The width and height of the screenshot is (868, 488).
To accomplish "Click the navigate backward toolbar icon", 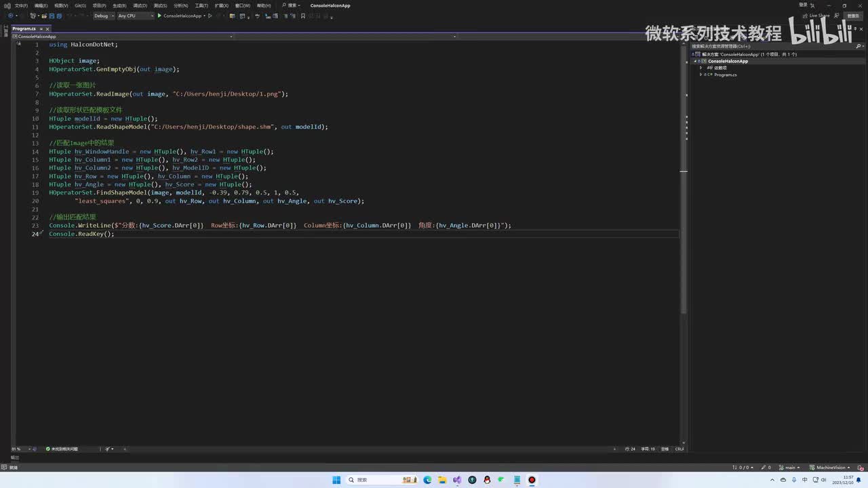I will coord(10,16).
